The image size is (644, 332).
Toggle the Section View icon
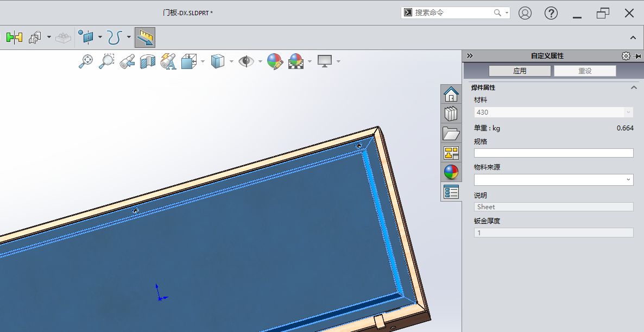click(x=148, y=61)
